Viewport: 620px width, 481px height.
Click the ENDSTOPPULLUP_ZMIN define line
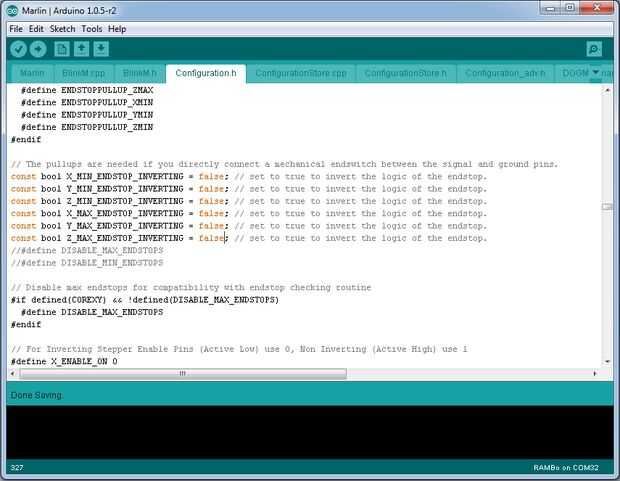87,127
